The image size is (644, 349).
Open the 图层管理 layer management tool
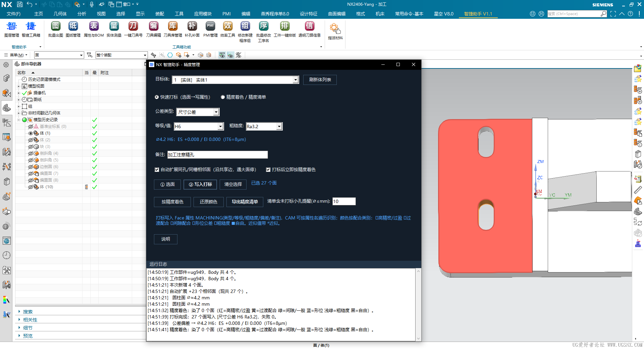pyautogui.click(x=11, y=29)
